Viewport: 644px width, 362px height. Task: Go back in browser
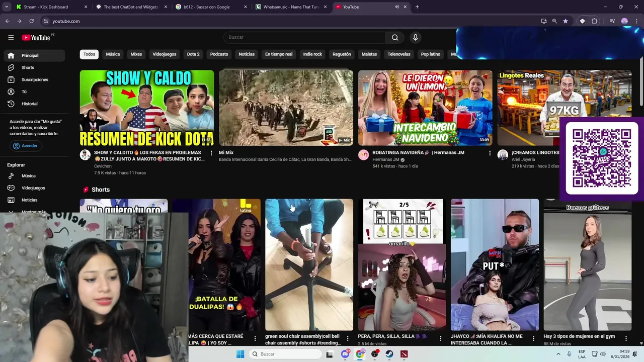click(7, 21)
